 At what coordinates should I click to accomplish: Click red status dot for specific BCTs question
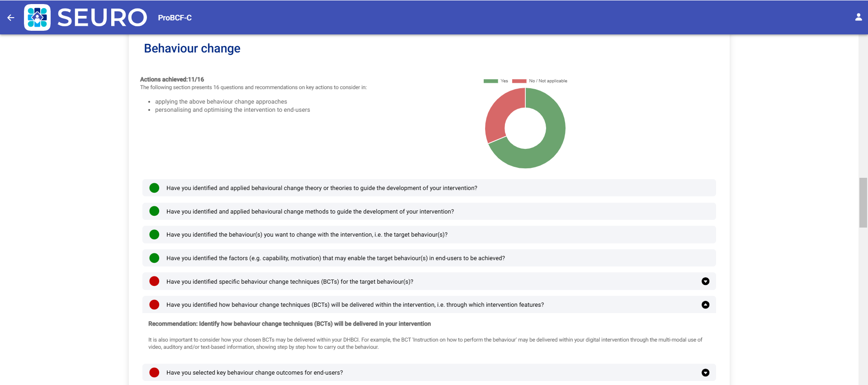(x=154, y=281)
